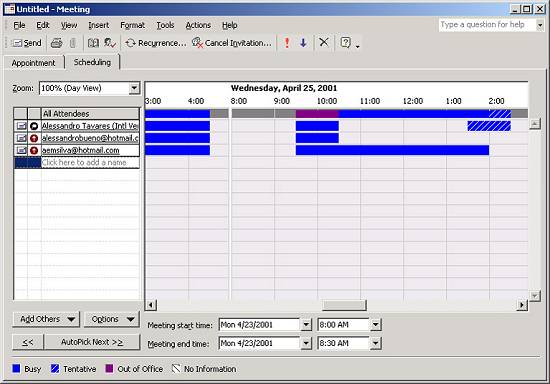Click the Check Names icon

pos(110,43)
